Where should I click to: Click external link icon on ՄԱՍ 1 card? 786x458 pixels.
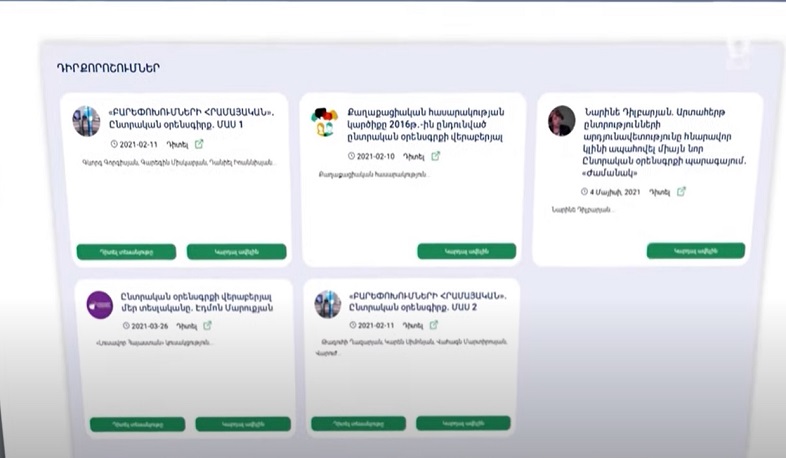[199, 144]
